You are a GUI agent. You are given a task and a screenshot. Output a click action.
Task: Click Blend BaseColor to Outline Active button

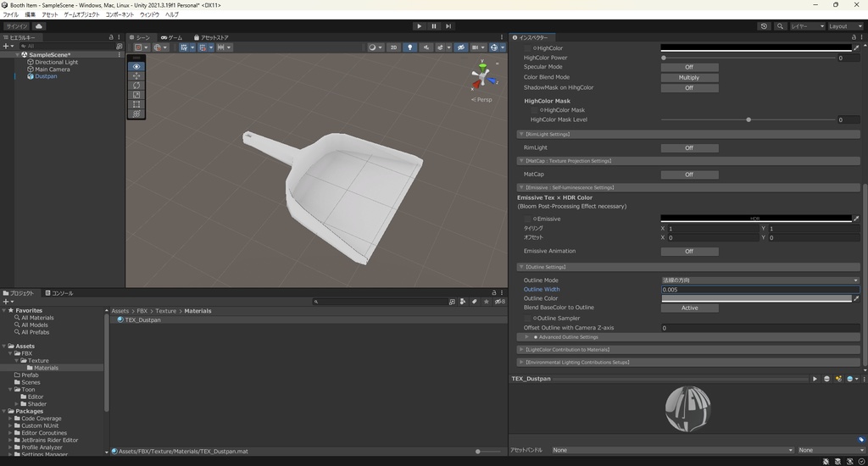click(x=689, y=308)
